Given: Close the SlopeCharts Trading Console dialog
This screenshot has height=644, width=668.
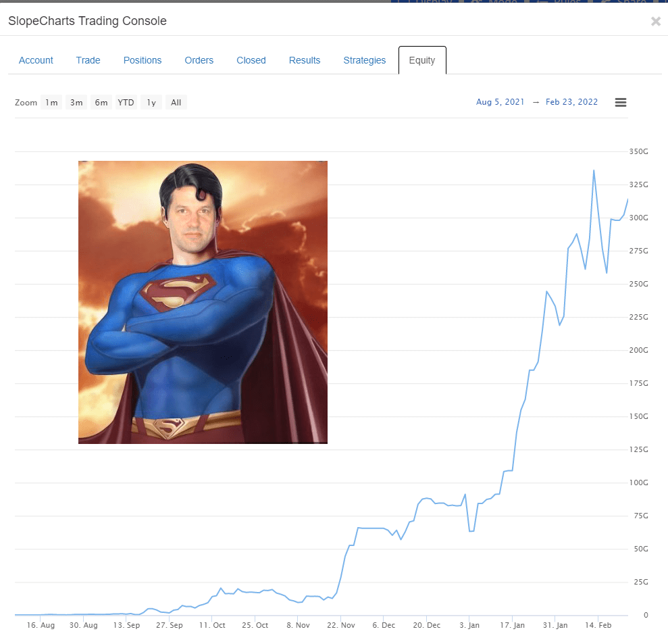Looking at the screenshot, I should click(655, 22).
